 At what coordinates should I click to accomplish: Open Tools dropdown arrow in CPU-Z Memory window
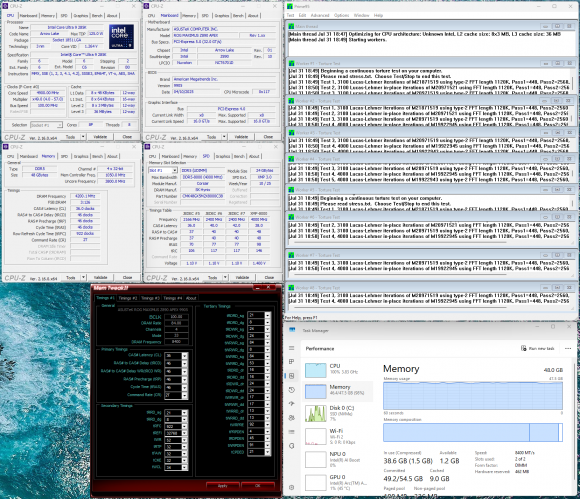[x=84, y=277]
